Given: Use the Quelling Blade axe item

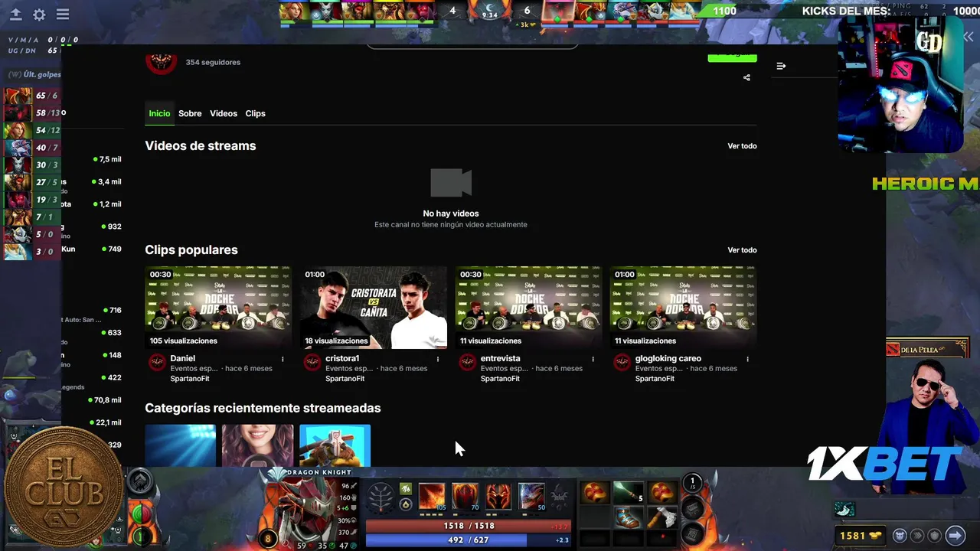Looking at the screenshot, I should 661,518.
